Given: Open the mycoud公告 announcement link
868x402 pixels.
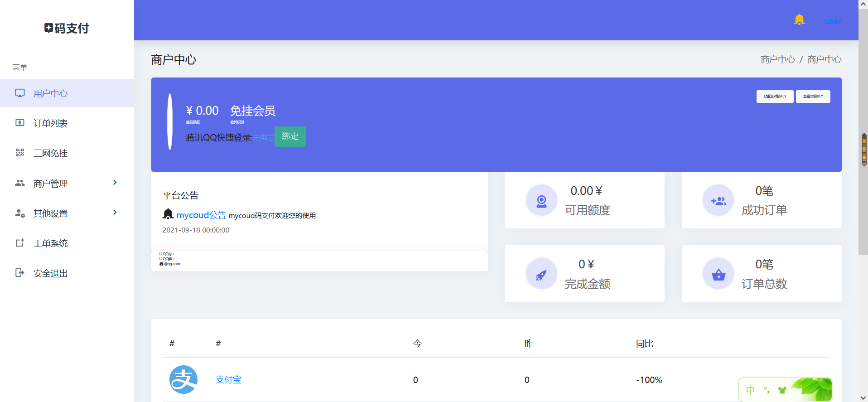Looking at the screenshot, I should [201, 215].
